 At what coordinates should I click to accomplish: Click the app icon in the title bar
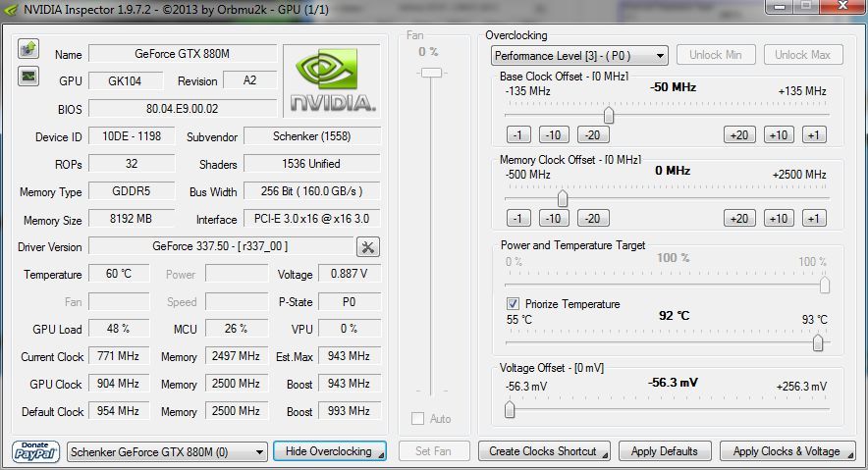click(x=11, y=10)
